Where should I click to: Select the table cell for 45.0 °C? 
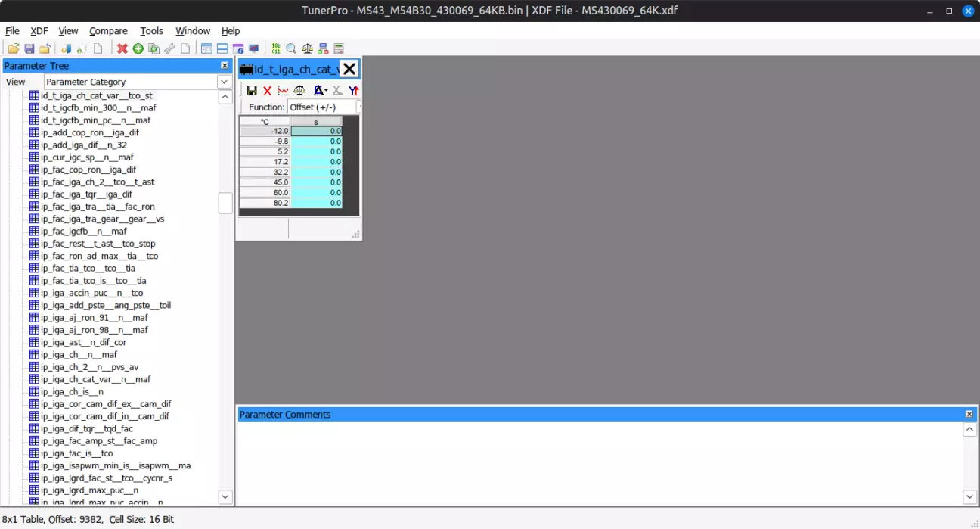click(316, 182)
